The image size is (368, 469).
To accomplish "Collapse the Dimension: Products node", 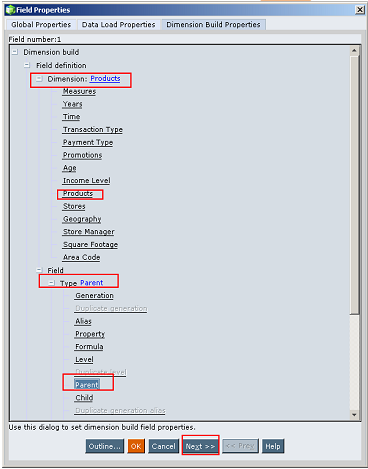I will pos(39,79).
